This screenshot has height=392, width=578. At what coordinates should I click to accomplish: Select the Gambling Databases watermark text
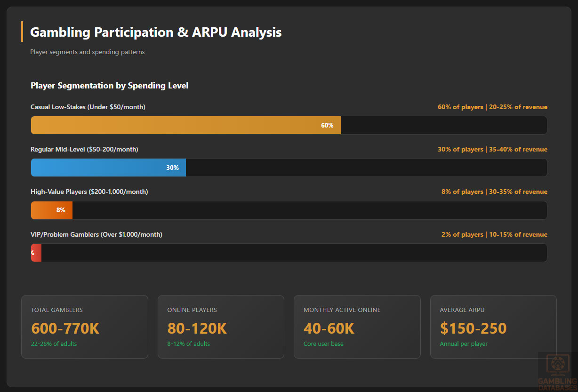557,384
